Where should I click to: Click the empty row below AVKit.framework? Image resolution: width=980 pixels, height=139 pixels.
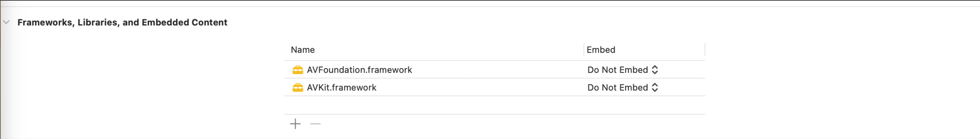[x=495, y=105]
